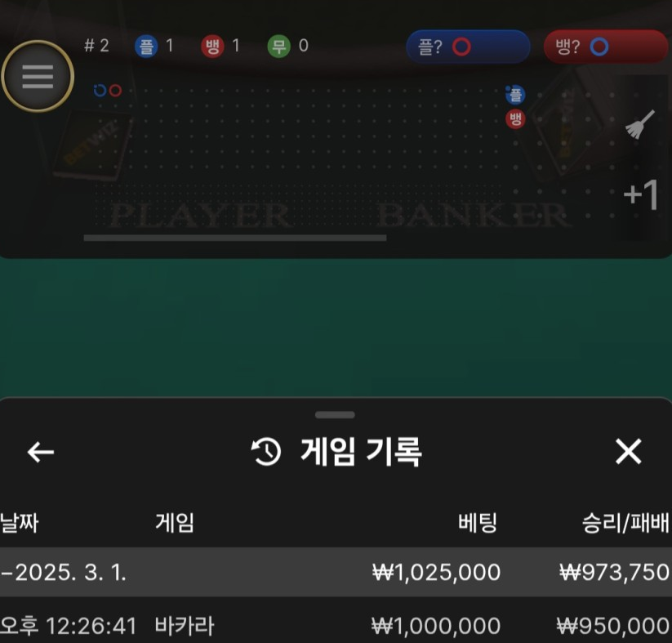The image size is (672, 643).
Task: Close the 게임 기록 panel
Action: pos(628,451)
